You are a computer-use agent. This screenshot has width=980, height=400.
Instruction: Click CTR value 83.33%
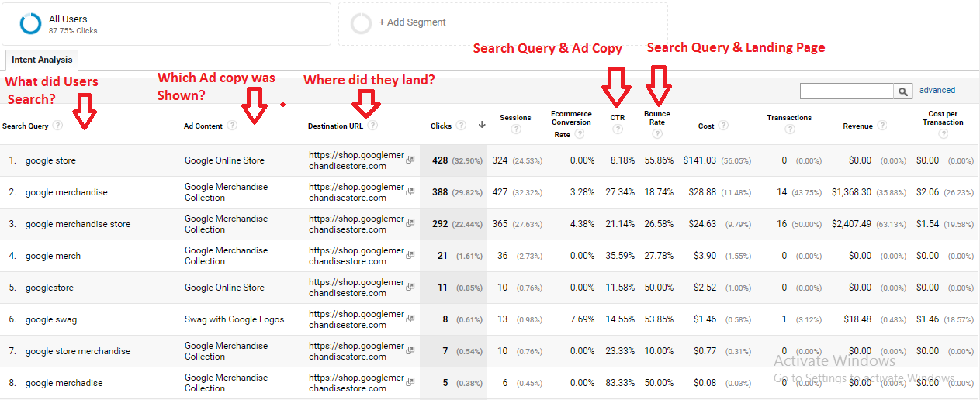620,383
